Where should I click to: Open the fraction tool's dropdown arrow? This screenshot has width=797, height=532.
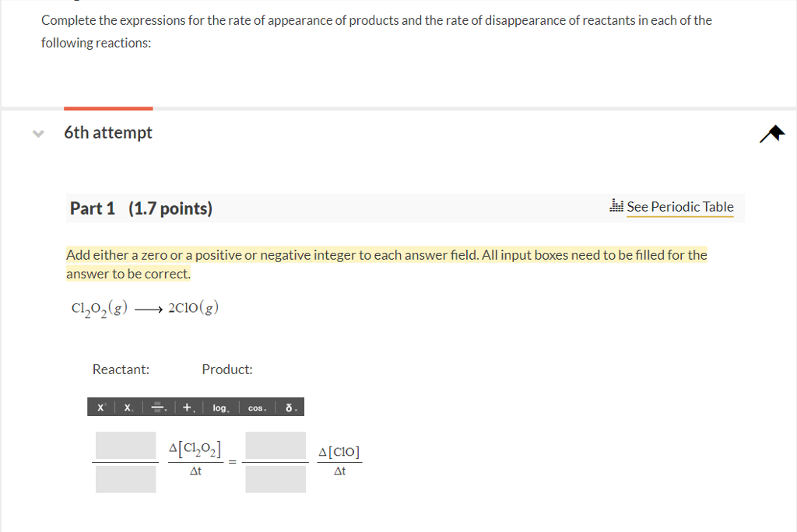[x=164, y=408]
